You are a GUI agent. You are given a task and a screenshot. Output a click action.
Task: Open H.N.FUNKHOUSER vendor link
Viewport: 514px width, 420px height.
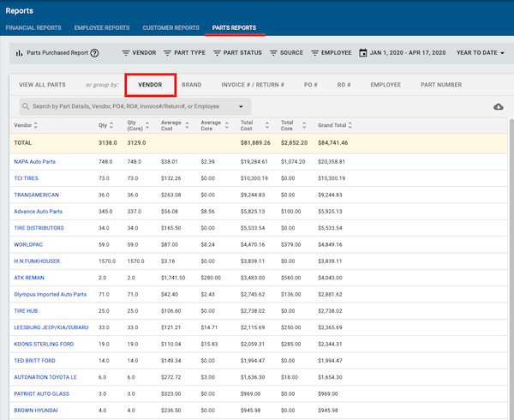[x=37, y=261]
